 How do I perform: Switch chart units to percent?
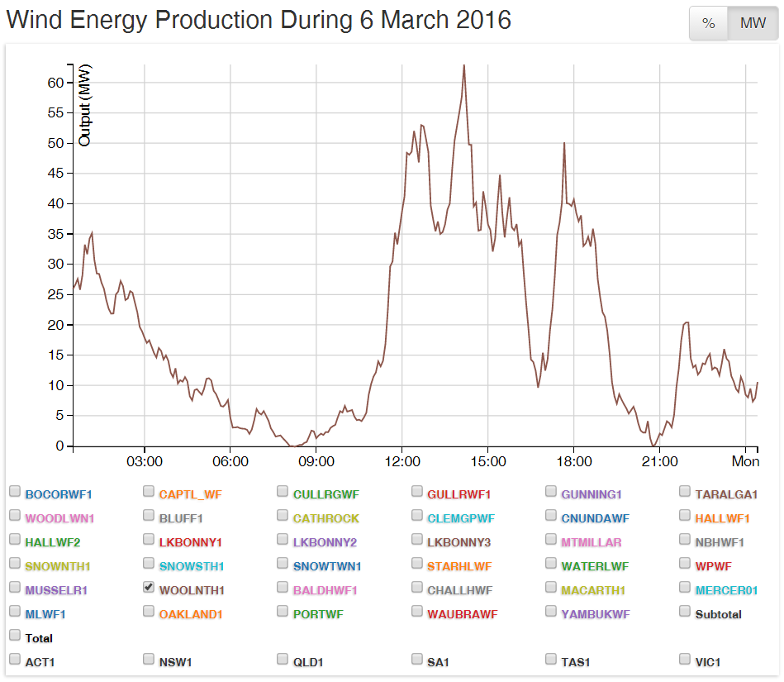tap(708, 24)
